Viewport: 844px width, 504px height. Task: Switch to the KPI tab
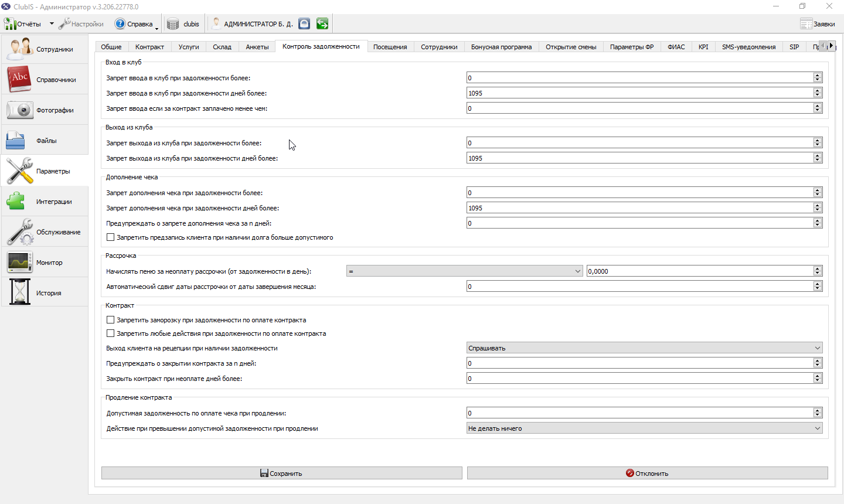point(703,47)
